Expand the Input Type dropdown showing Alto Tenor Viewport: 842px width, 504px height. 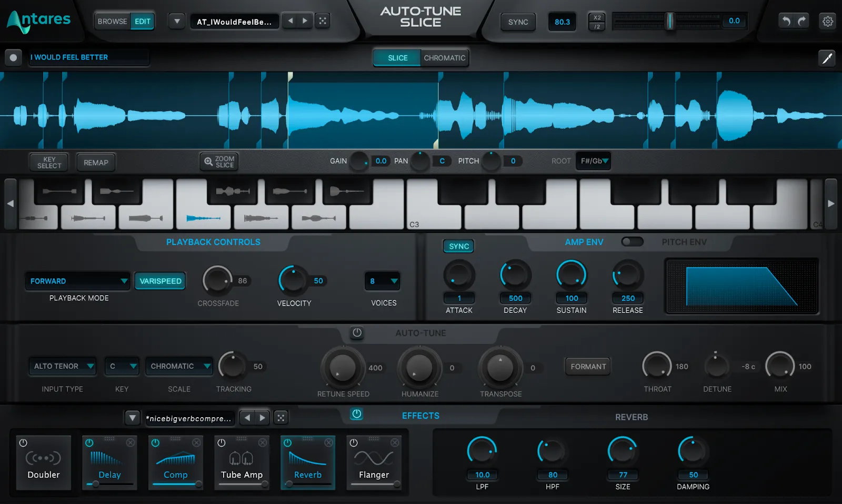[x=62, y=366]
